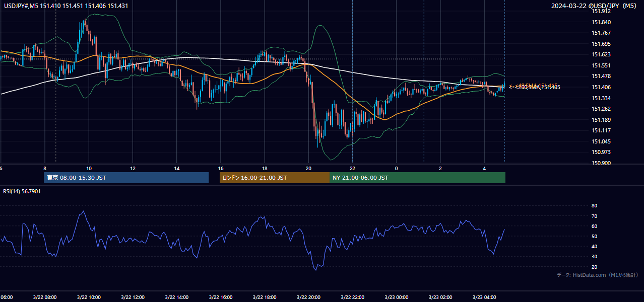Click the bottom time label 3/23 04:00
This screenshot has width=644, height=302.
click(x=484, y=297)
